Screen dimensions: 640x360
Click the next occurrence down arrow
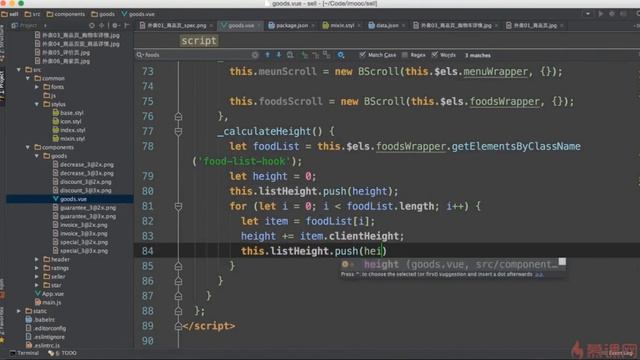click(x=279, y=55)
